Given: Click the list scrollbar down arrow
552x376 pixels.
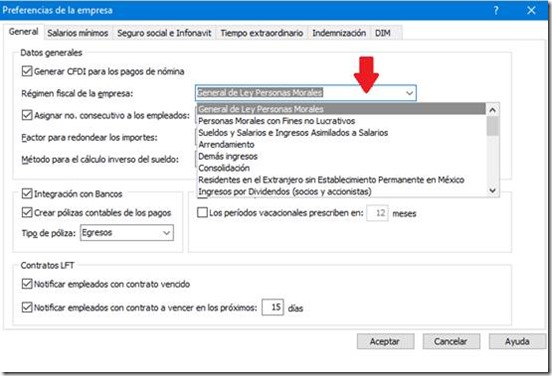Looking at the screenshot, I should coord(493,190).
